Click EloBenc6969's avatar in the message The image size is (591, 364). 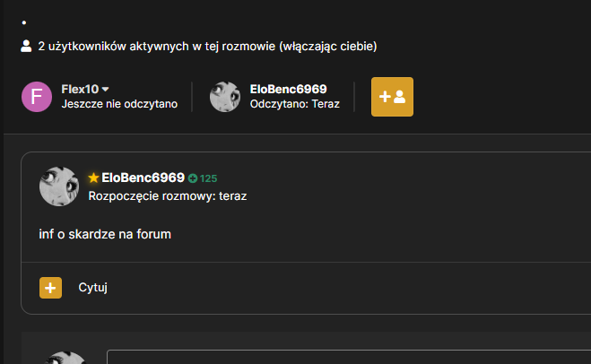coord(59,186)
